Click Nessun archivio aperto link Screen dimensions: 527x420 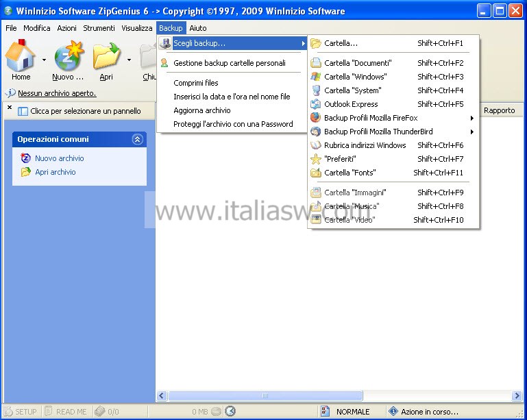[x=57, y=93]
